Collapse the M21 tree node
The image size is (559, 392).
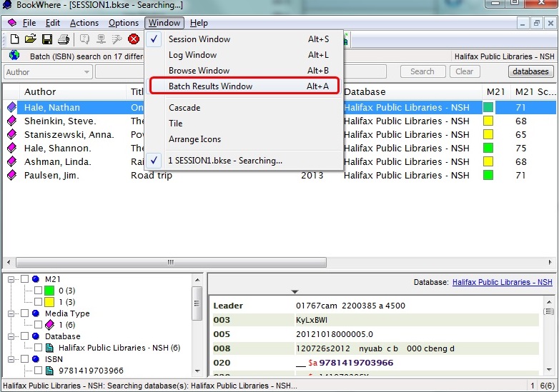(11, 279)
